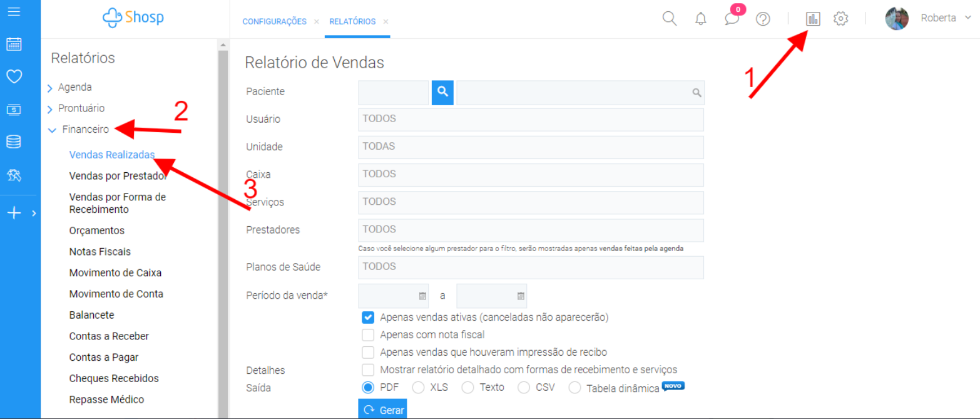The height and width of the screenshot is (419, 980).
Task: Open the money/financial sidebar icon
Action: pos(14,110)
